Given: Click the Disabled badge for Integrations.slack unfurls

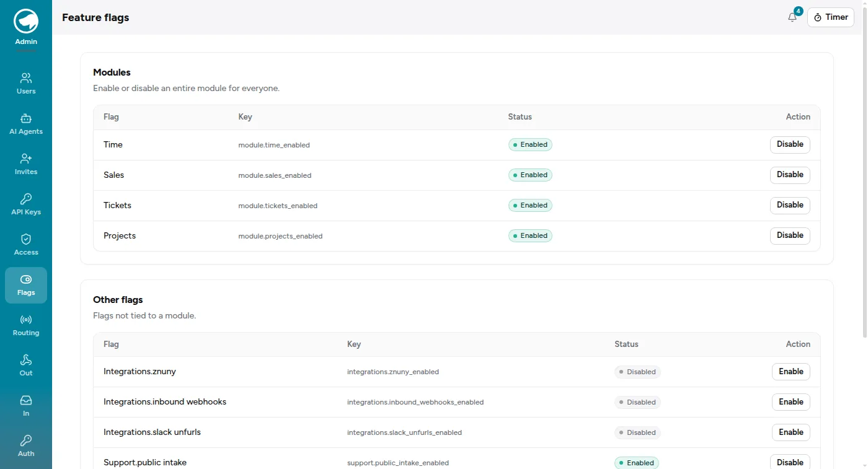Looking at the screenshot, I should tap(637, 432).
